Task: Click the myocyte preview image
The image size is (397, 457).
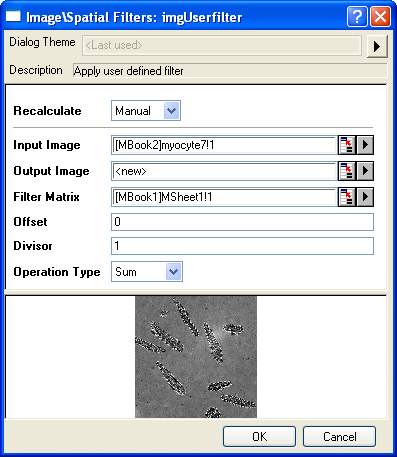Action: click(x=196, y=357)
